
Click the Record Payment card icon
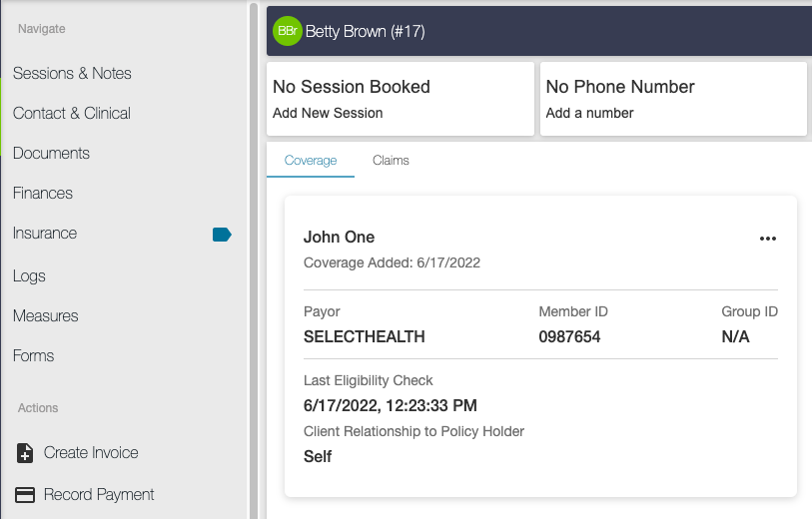pyautogui.click(x=26, y=495)
